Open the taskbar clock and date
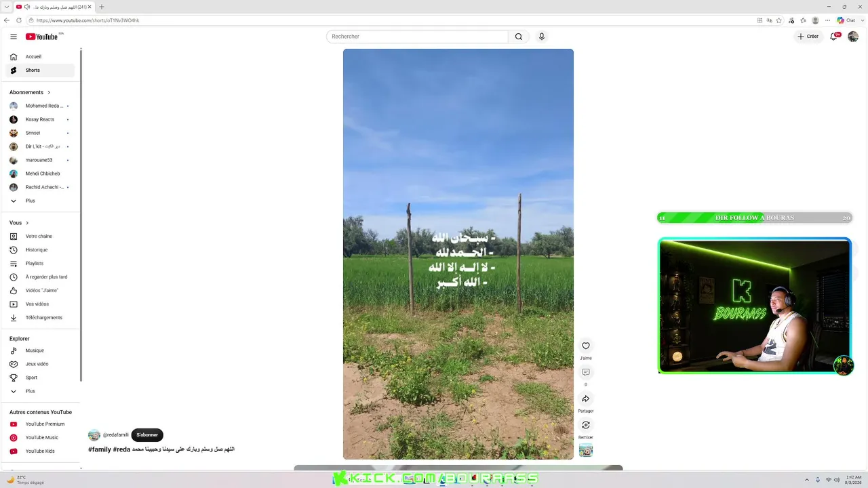Image resolution: width=868 pixels, height=488 pixels. [854, 480]
